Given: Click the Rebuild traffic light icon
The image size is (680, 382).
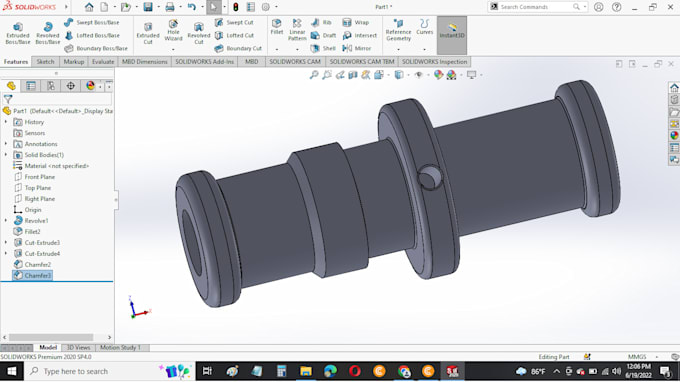Looking at the screenshot, I should pos(236,7).
